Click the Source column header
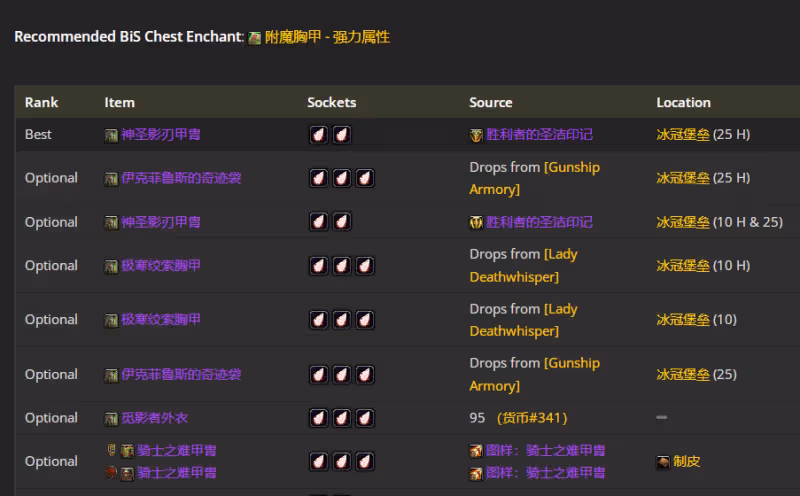The image size is (800, 496). 491,103
